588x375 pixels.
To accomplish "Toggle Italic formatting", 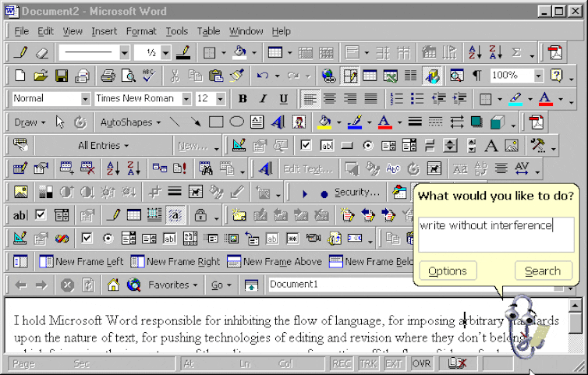I will (x=264, y=99).
